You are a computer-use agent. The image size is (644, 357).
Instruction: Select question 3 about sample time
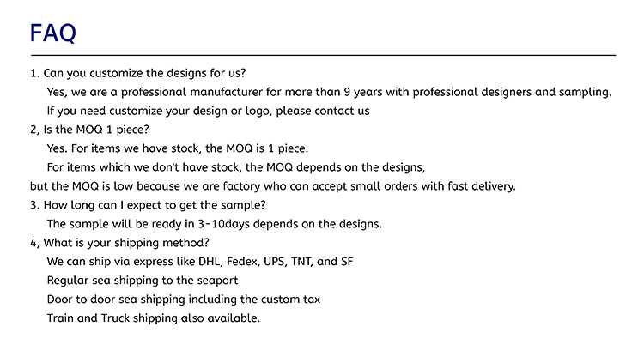[148, 205]
